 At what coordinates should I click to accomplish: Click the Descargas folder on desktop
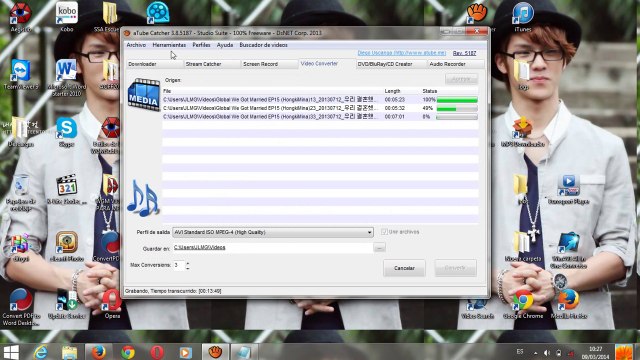tap(20, 132)
